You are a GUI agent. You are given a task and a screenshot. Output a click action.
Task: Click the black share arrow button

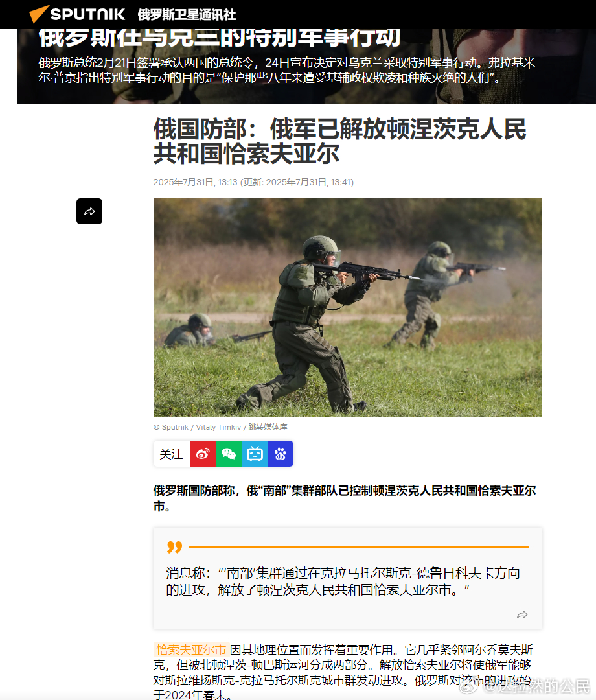pyautogui.click(x=89, y=211)
